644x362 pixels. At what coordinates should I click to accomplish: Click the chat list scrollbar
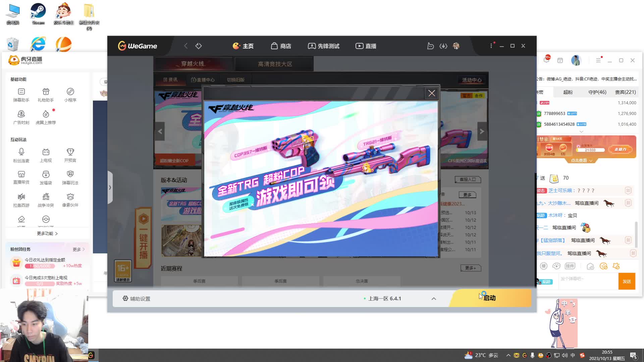(636, 234)
